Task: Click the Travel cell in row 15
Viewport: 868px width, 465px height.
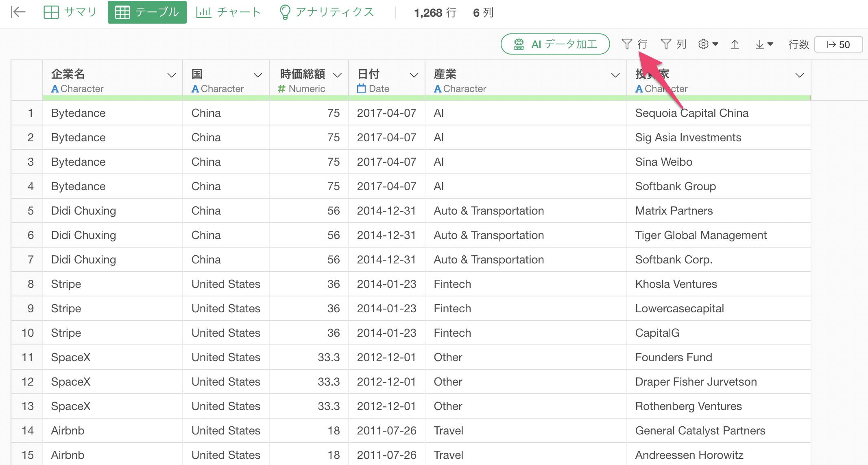Action: 526,455
